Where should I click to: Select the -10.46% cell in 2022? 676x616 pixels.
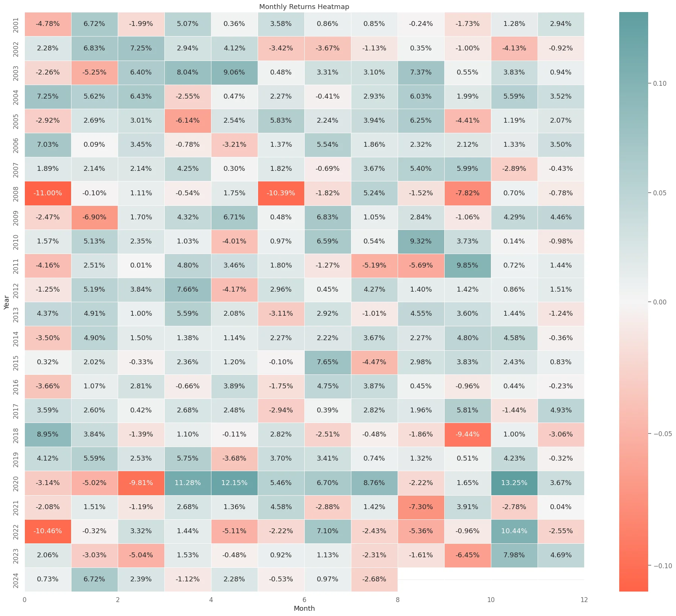pos(48,531)
